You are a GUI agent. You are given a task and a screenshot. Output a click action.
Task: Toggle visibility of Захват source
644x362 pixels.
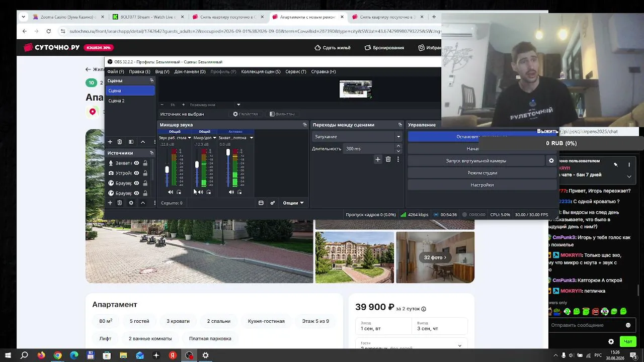coord(136,163)
